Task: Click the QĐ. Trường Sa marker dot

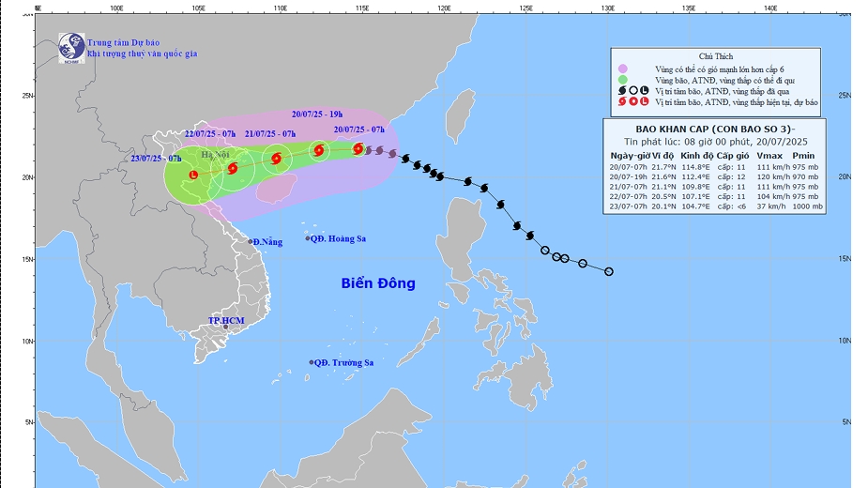Action: [x=312, y=362]
